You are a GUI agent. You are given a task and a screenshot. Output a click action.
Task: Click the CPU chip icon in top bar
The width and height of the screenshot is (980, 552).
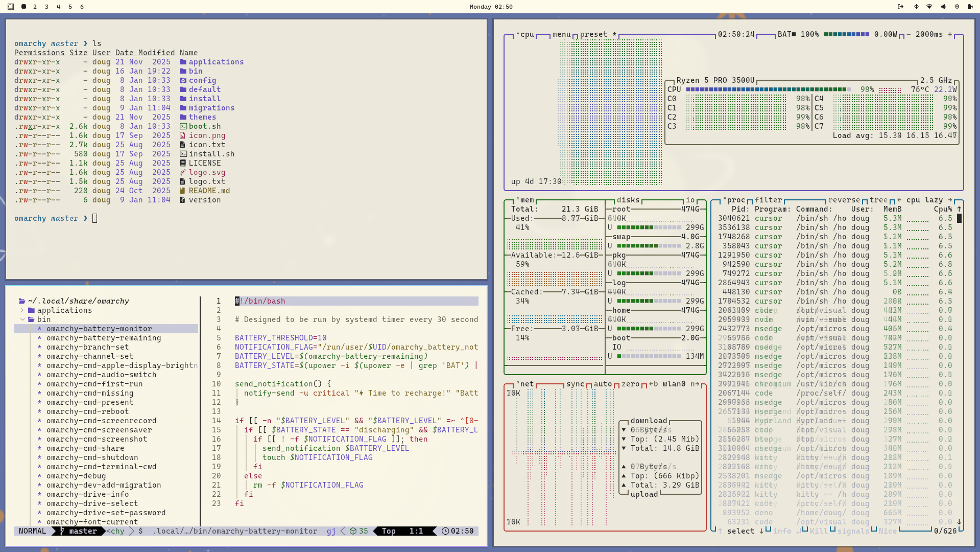pyautogui.click(x=957, y=7)
